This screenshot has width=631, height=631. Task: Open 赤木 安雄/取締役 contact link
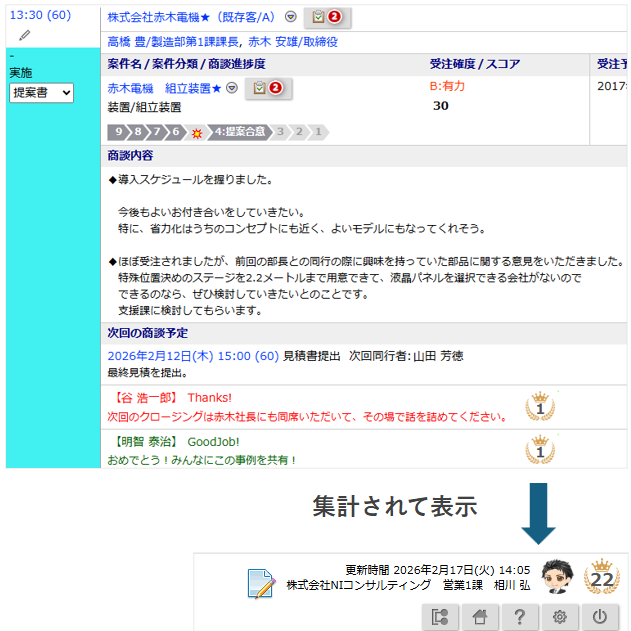(292, 42)
